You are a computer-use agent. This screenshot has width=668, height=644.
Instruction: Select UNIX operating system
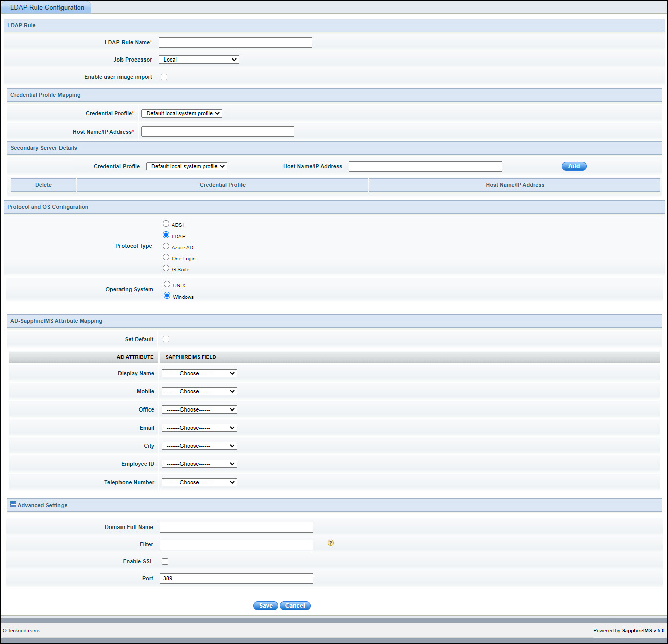click(167, 284)
